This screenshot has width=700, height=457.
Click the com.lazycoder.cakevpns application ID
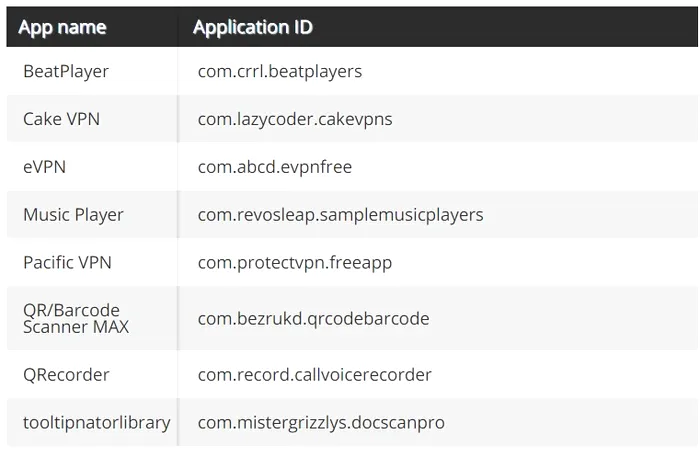[x=295, y=119]
